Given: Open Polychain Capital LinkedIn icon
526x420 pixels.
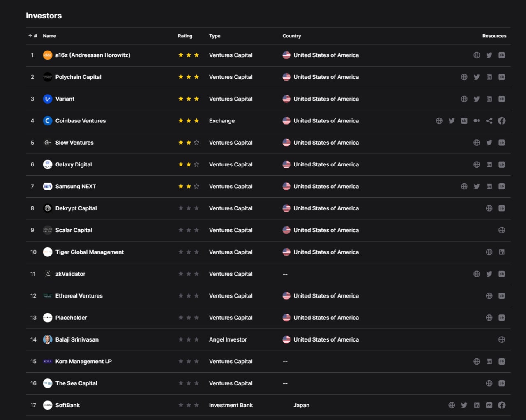Looking at the screenshot, I should point(489,77).
